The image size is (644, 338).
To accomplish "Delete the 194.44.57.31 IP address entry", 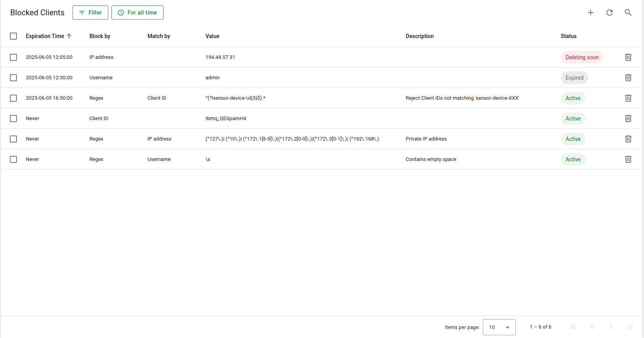I will point(628,57).
